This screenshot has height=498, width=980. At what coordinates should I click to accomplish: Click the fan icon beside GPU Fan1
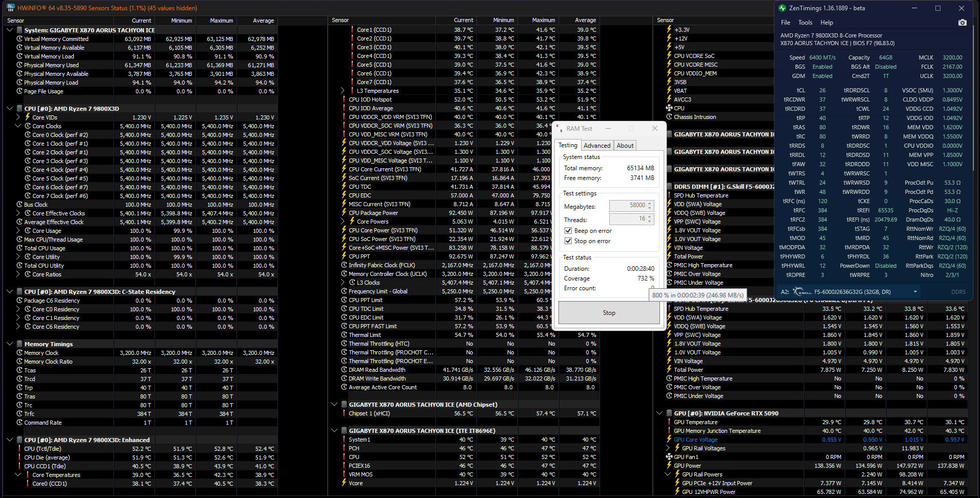click(669, 457)
